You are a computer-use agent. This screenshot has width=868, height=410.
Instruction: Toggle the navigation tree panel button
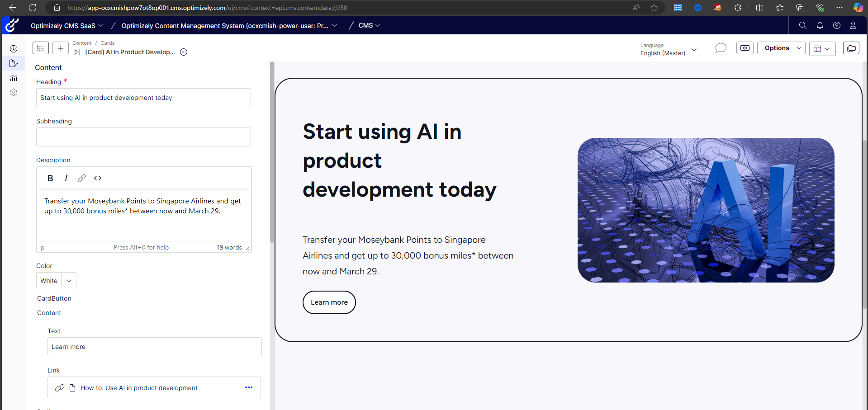click(41, 48)
